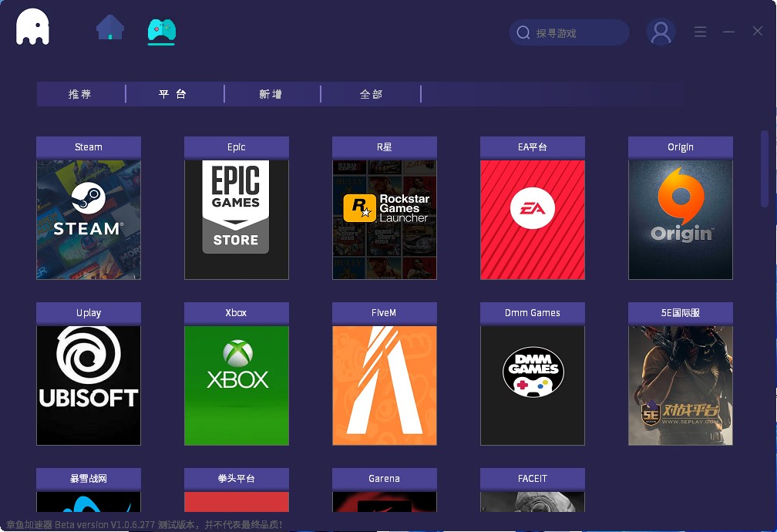
Task: Open the hamburger menu icon
Action: pyautogui.click(x=700, y=32)
